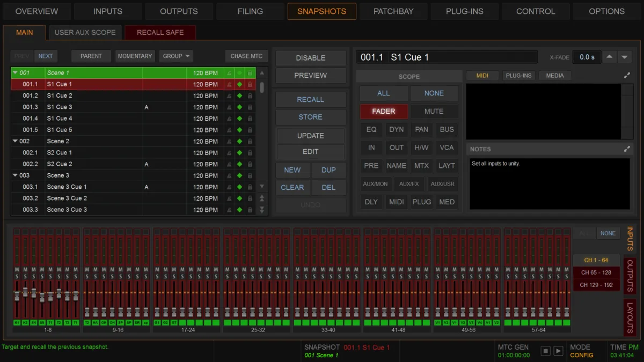Screen dimensions: 644x362
Task: Increase the X-Fade time with up arrow
Action: (609, 57)
